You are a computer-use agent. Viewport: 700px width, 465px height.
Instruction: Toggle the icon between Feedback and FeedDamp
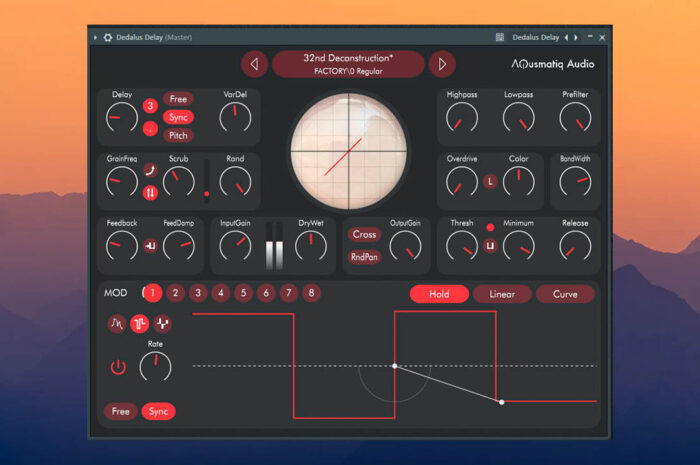click(150, 246)
